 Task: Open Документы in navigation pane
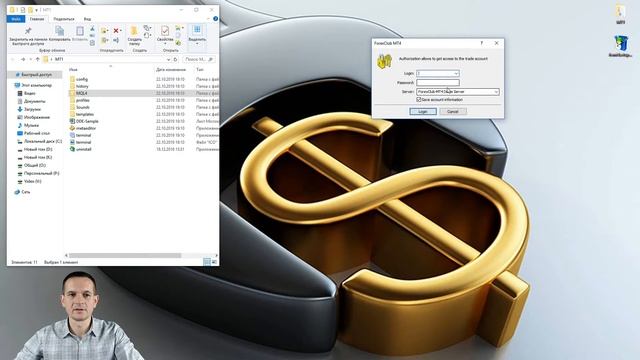point(31,101)
